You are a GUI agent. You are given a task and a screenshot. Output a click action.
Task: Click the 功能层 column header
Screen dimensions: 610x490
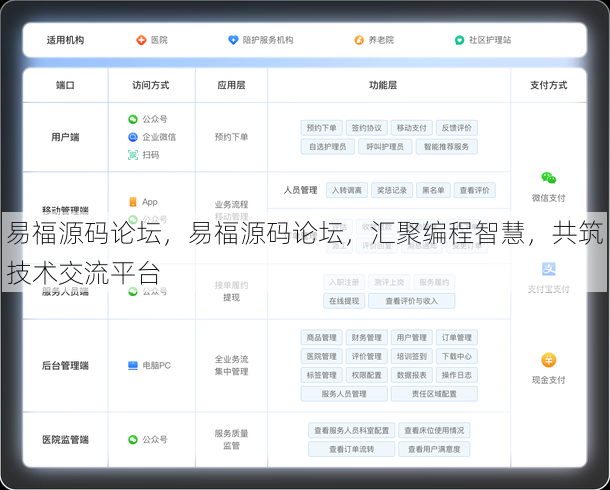tap(383, 85)
